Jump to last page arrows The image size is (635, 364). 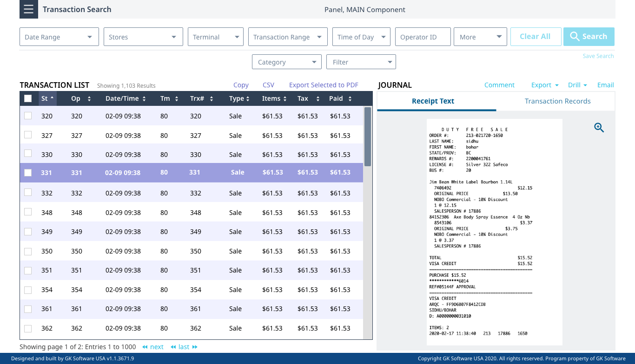coord(195,347)
